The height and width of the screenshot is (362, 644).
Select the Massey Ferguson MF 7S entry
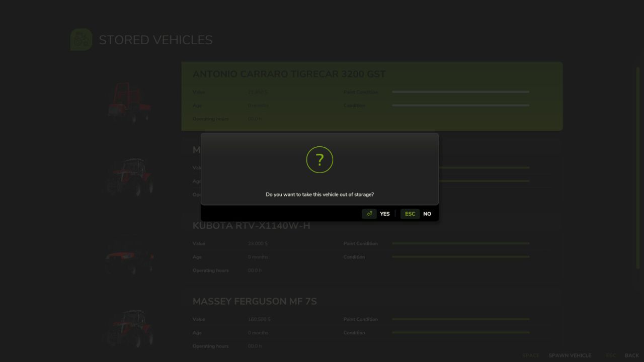[255, 301]
